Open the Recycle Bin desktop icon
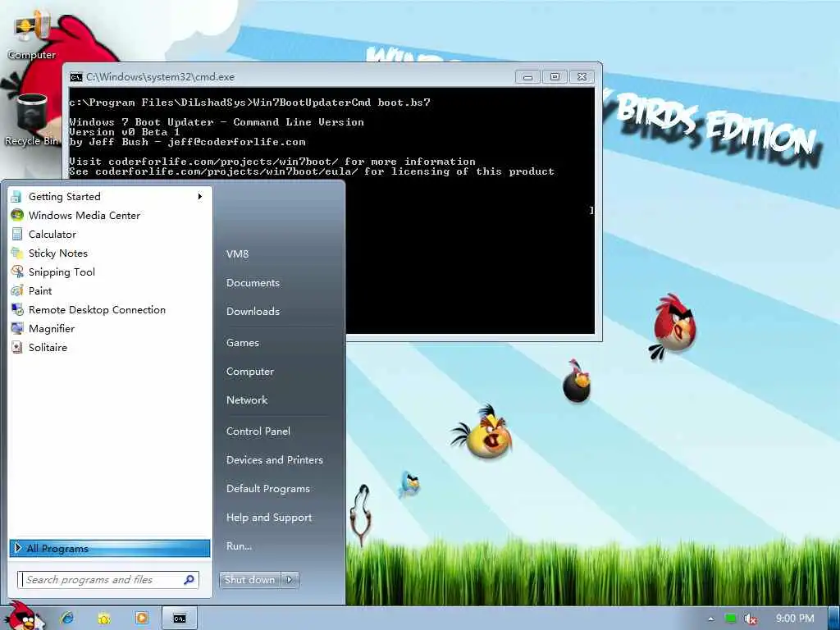840x630 pixels. pyautogui.click(x=32, y=120)
